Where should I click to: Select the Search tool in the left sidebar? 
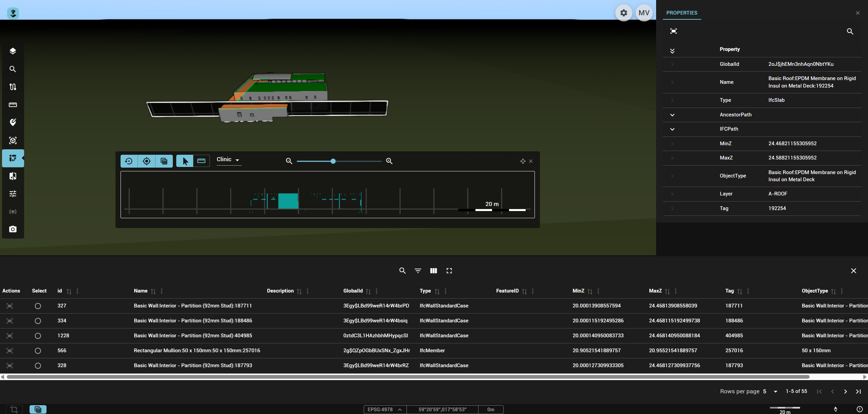pyautogui.click(x=13, y=69)
